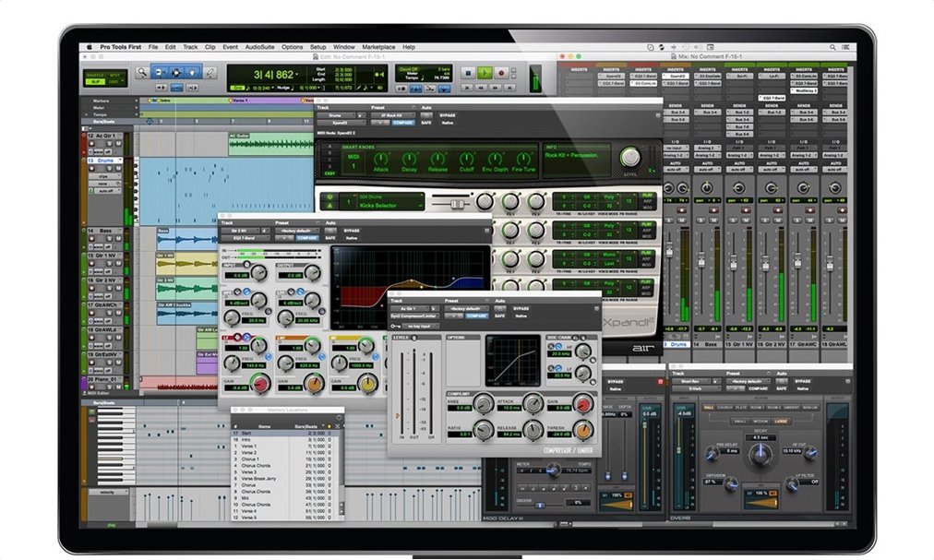
Task: Select the CHURCH algorithm in D-Verb
Action: pyautogui.click(x=724, y=408)
